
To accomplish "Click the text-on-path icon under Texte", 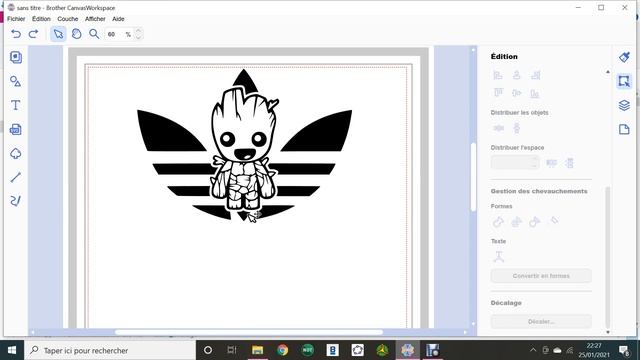I will click(x=498, y=257).
